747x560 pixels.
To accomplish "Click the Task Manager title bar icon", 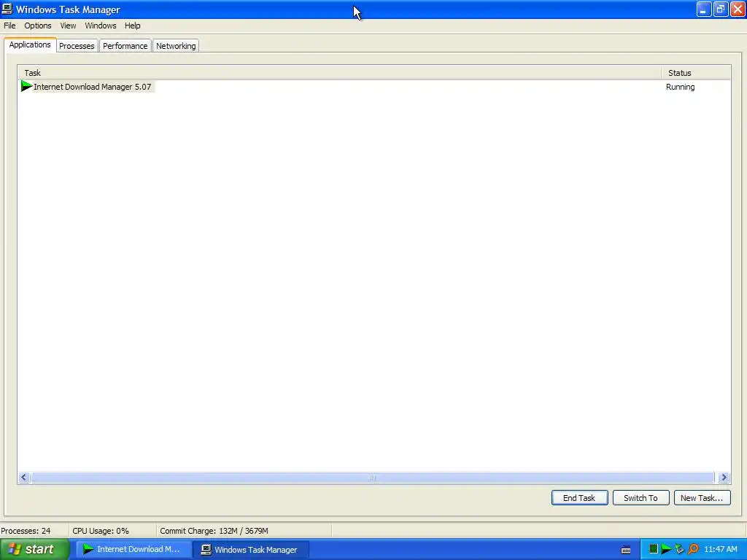I will pyautogui.click(x=7, y=9).
